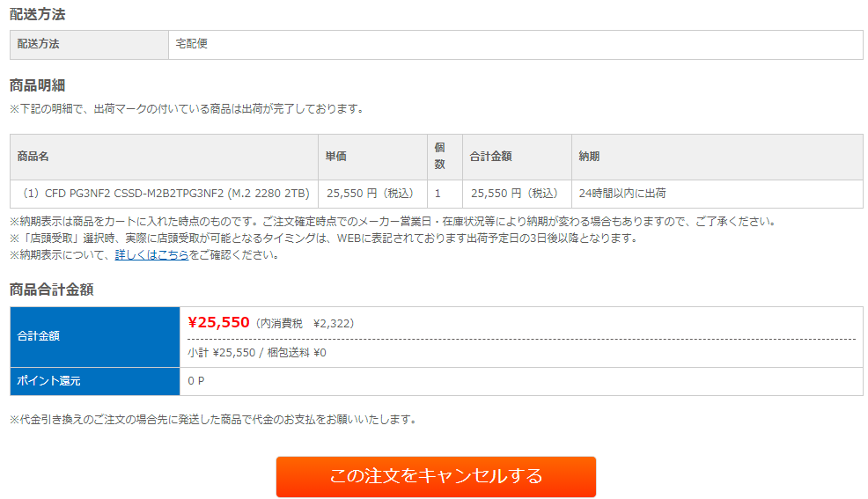Select the CFD PG3NF2 product name cell
The image size is (868, 499).
164,194
